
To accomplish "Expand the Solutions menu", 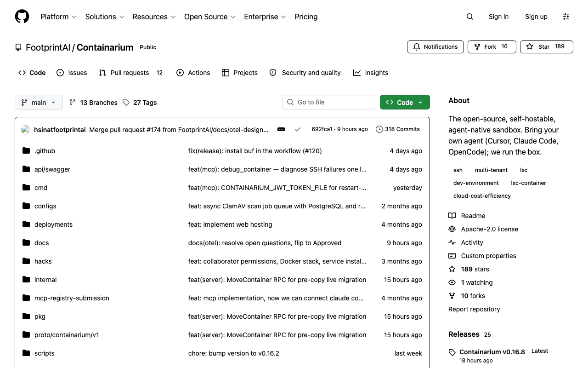I will coord(105,17).
